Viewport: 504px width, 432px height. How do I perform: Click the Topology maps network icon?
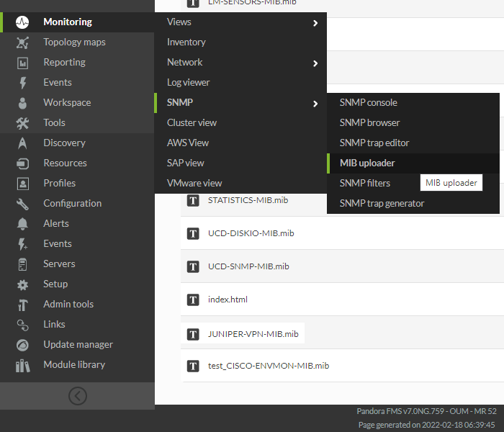coord(22,42)
